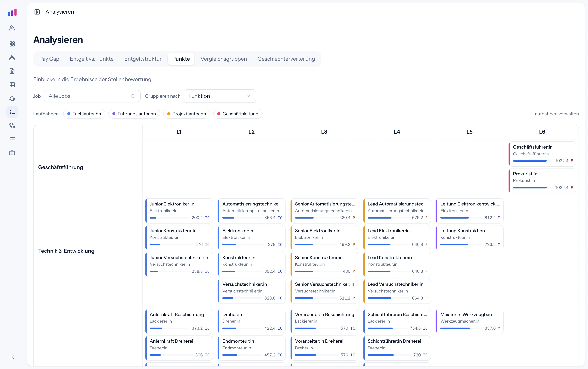The image size is (588, 369).
Task: Toggle the sidebar panel icon
Action: point(37,12)
